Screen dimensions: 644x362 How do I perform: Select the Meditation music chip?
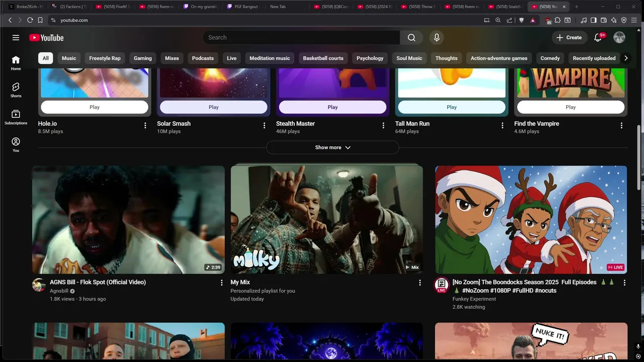click(270, 58)
